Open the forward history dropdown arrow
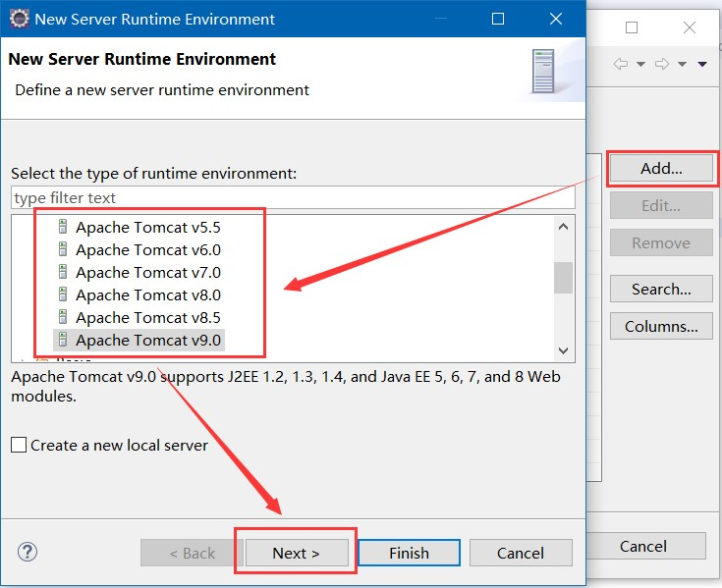The width and height of the screenshot is (722, 588). [682, 64]
